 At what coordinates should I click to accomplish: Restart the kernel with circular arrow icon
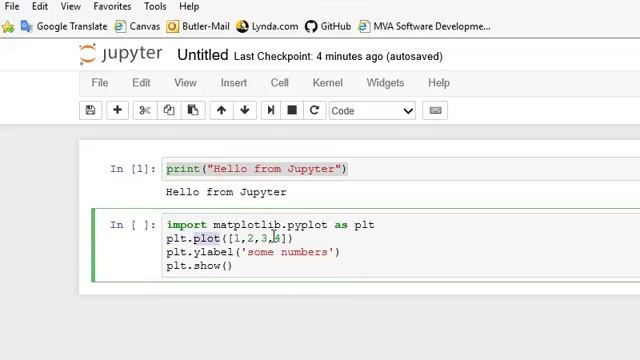[x=314, y=110]
